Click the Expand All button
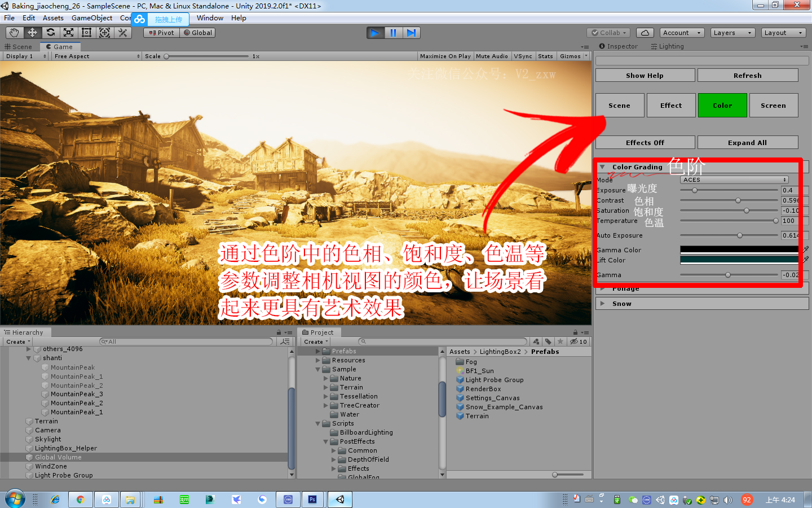The image size is (812, 508). 748,142
